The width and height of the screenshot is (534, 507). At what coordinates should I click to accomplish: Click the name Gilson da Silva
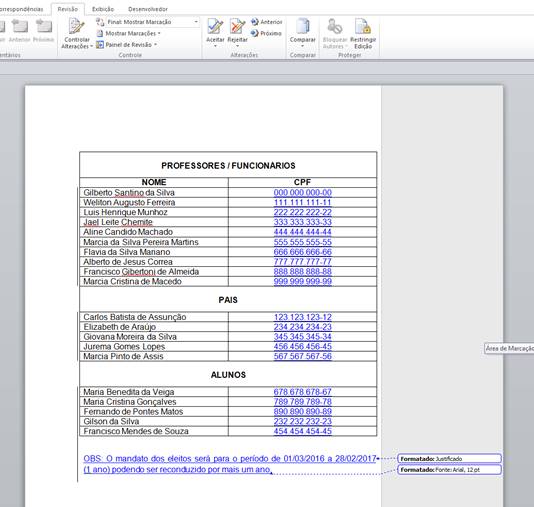point(111,422)
